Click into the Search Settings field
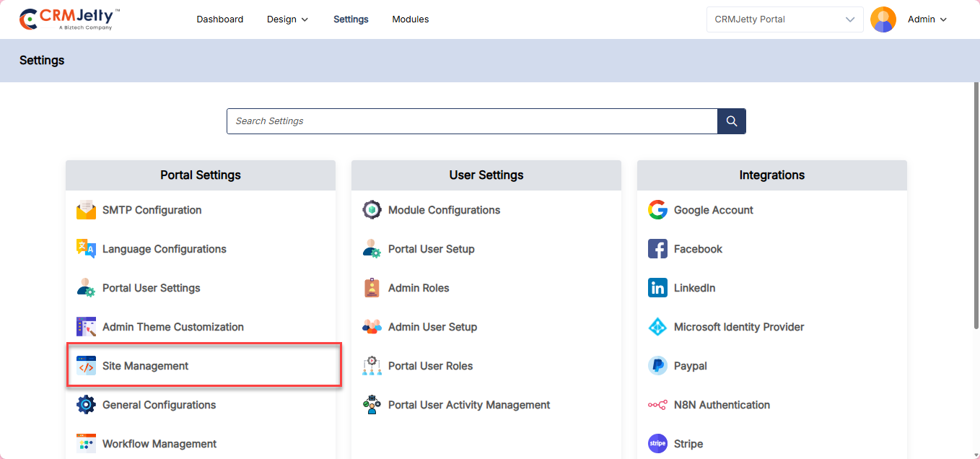This screenshot has height=459, width=980. pos(471,121)
